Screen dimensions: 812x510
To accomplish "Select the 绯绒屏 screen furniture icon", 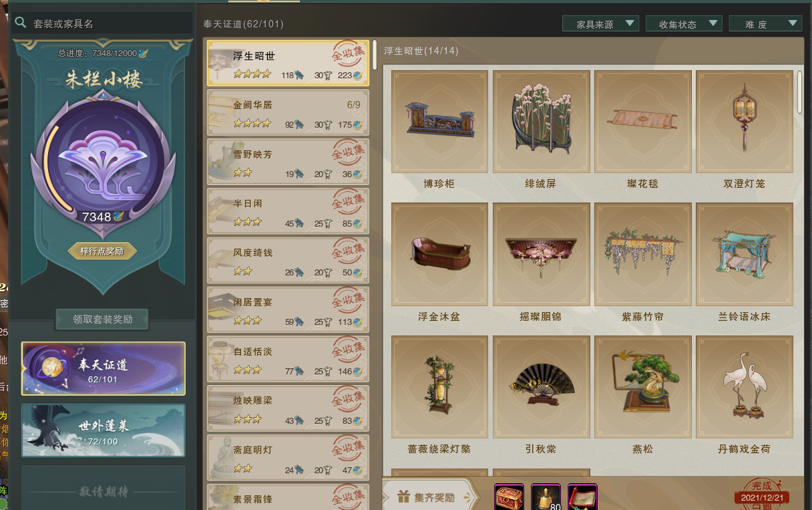I will coord(541,122).
